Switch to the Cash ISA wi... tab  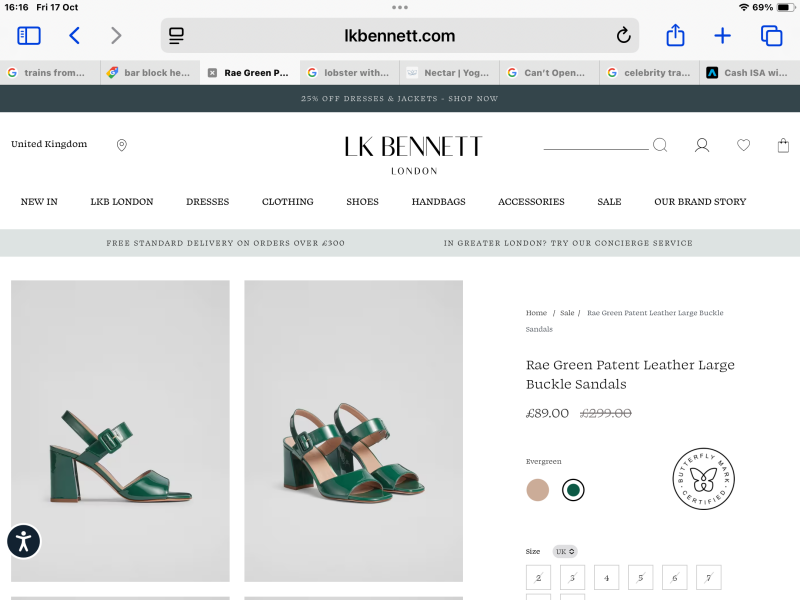tap(750, 73)
